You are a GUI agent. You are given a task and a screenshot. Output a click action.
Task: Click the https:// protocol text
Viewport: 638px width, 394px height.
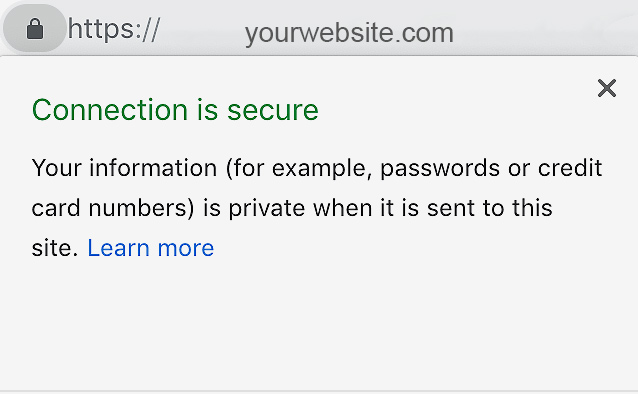click(x=114, y=29)
